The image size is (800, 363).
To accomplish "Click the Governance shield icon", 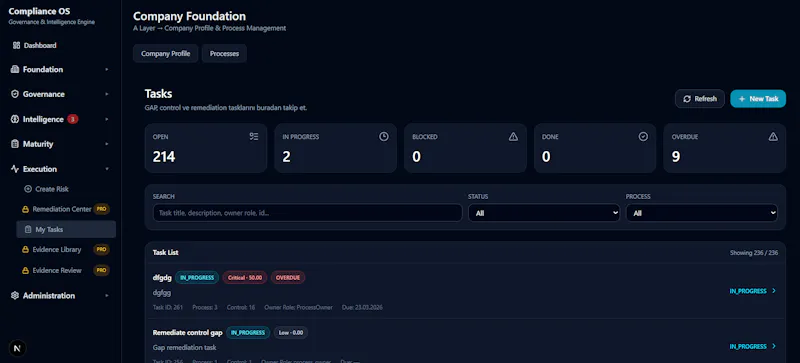I will click(x=14, y=94).
